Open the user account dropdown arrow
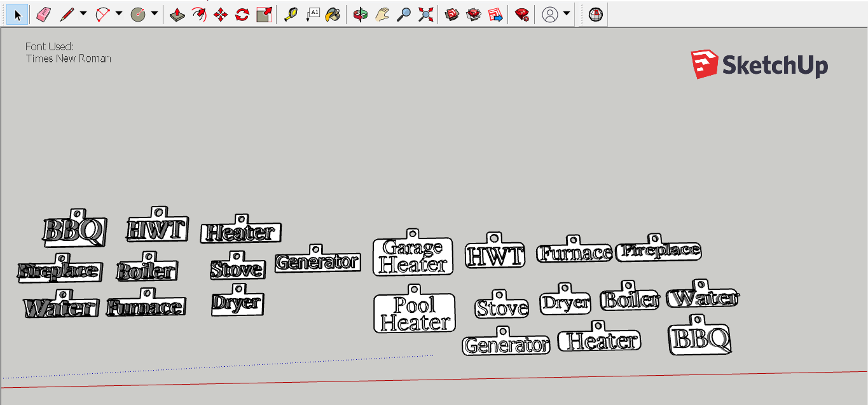This screenshot has height=405, width=868. click(566, 13)
